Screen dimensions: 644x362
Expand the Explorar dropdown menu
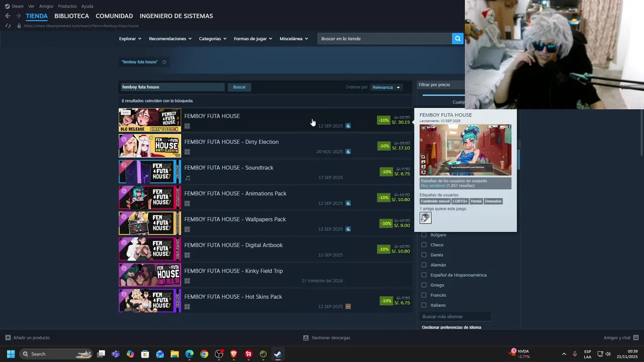[x=130, y=39]
